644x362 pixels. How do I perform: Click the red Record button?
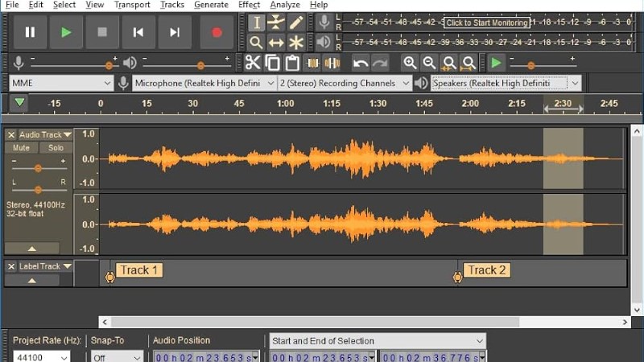[216, 32]
